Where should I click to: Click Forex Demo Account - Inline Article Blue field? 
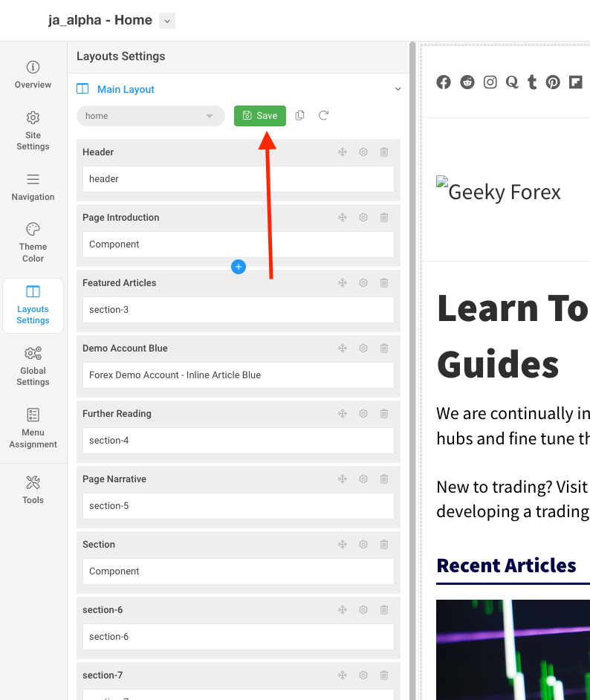[x=239, y=375]
